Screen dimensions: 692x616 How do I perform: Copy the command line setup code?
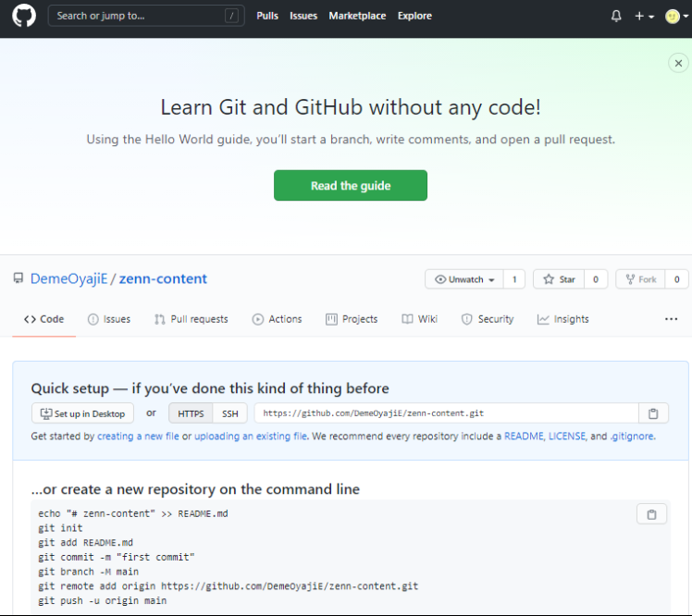[x=651, y=514]
